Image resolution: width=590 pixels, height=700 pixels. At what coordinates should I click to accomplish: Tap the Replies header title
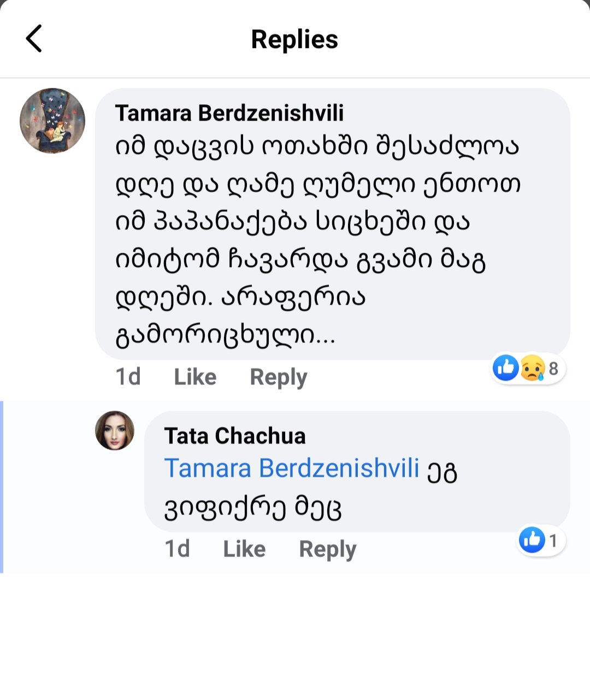(294, 39)
